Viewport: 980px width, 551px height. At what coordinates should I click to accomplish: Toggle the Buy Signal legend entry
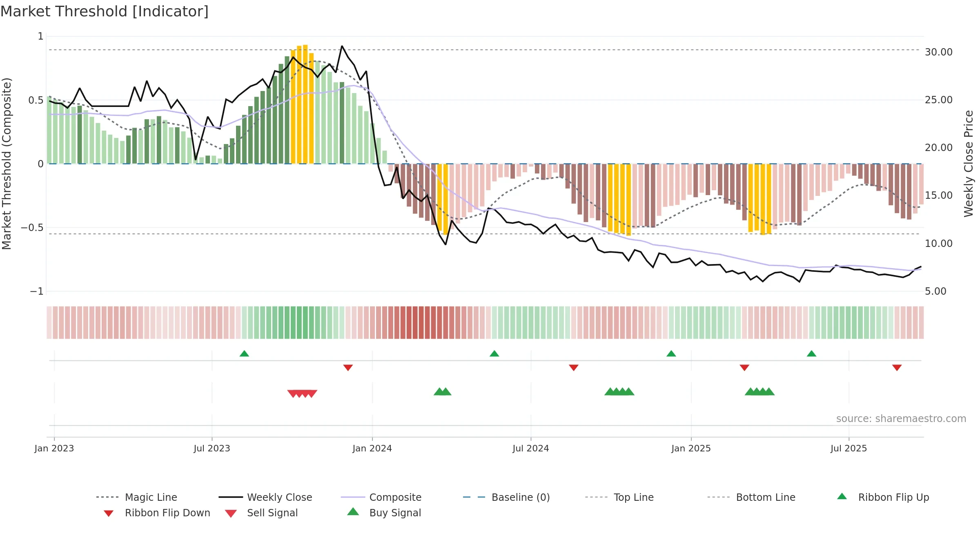pyautogui.click(x=384, y=513)
